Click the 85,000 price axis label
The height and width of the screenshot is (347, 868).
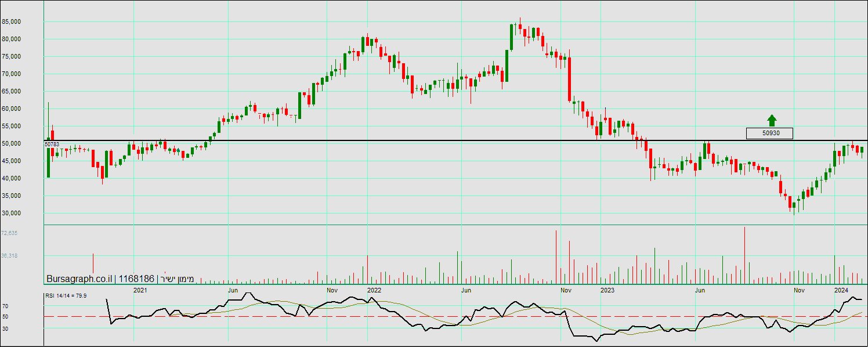pos(12,21)
